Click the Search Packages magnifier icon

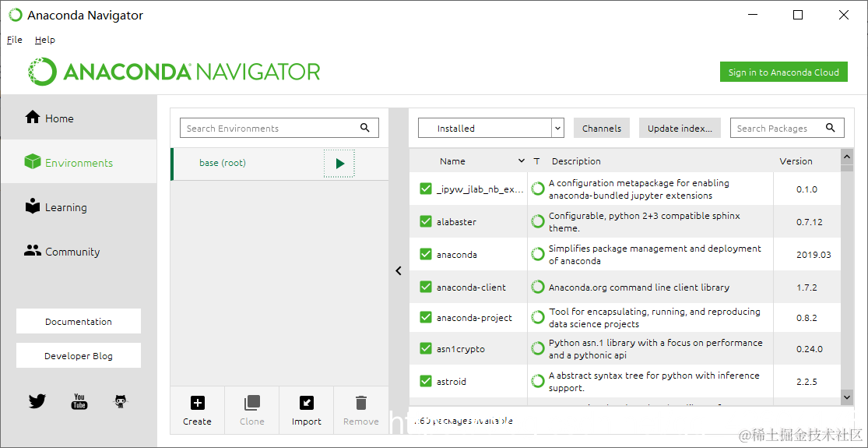click(831, 127)
